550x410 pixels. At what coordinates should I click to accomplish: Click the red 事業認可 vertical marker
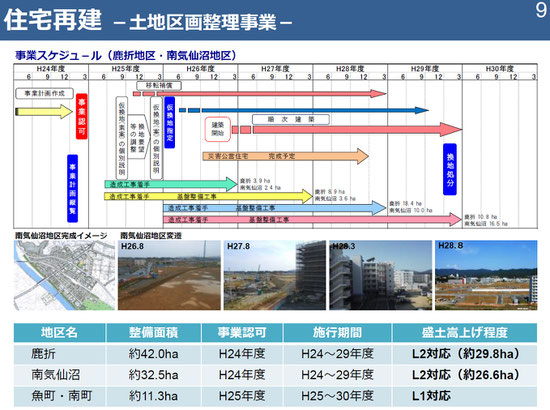pyautogui.click(x=82, y=116)
